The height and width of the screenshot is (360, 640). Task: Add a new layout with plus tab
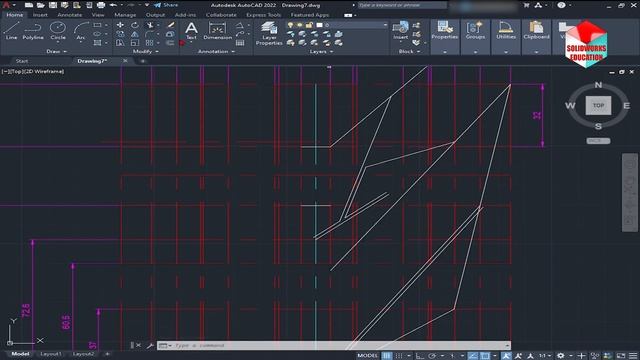107,354
